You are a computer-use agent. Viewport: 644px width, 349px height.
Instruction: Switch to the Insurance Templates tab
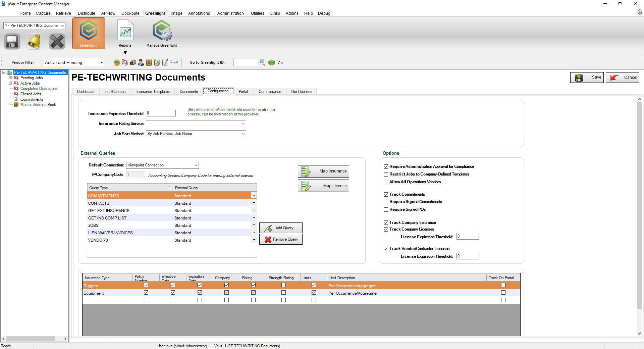pos(153,92)
